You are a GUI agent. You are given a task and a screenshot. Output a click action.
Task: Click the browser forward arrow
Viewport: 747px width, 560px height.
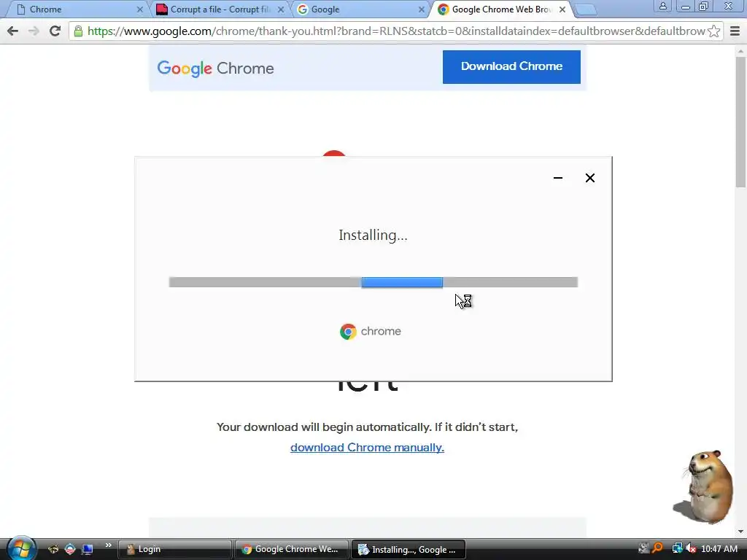pyautogui.click(x=34, y=31)
